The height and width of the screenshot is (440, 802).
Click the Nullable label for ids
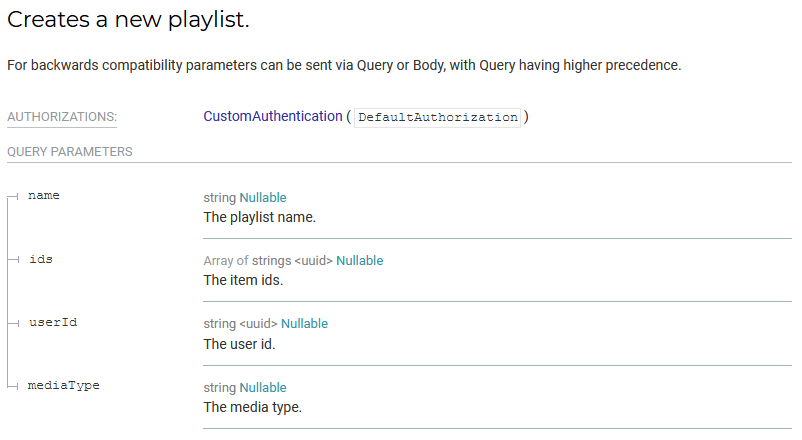pos(359,261)
